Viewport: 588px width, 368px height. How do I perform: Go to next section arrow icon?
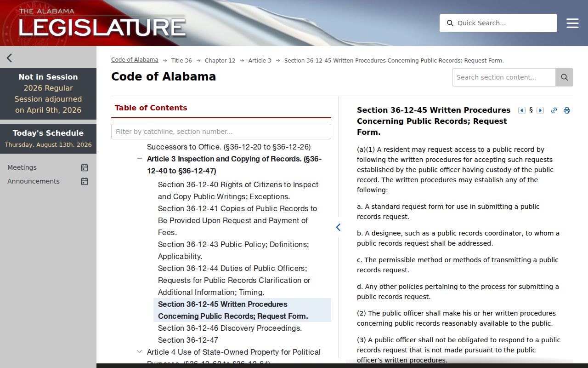[540, 110]
